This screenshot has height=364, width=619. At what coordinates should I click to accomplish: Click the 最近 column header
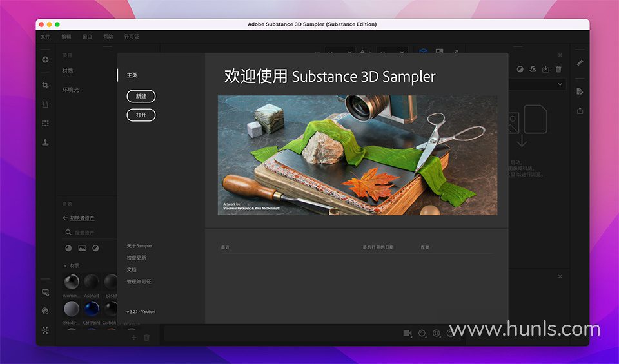pyautogui.click(x=225, y=247)
